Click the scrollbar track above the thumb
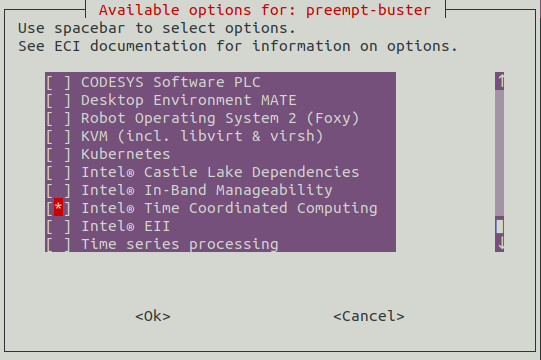The image size is (541, 360). point(500,153)
